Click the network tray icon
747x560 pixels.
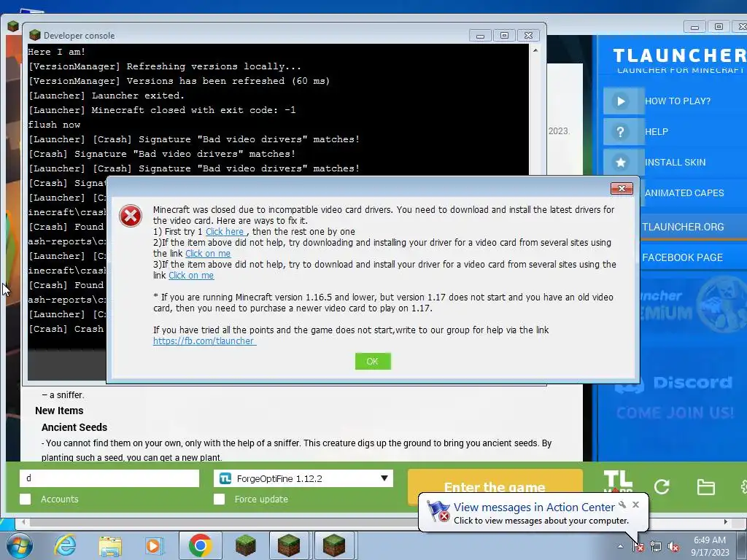pos(656,547)
